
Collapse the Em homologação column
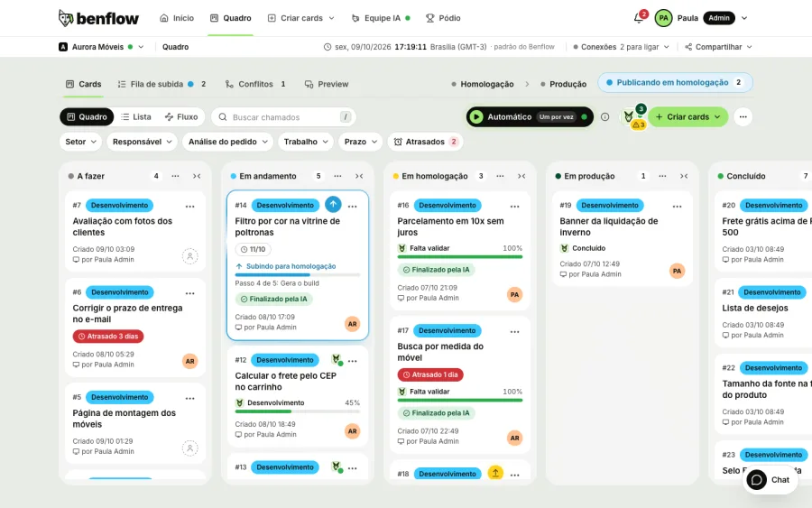(521, 176)
